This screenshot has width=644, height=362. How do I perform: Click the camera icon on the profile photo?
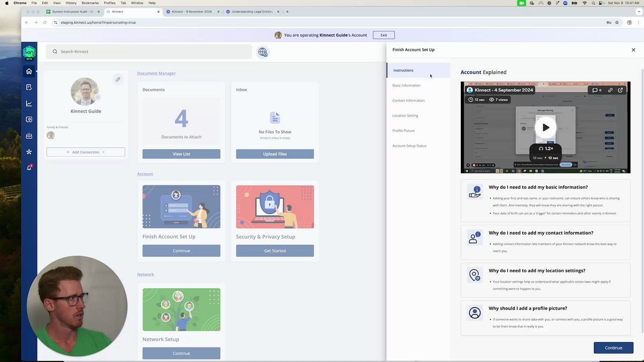click(x=98, y=98)
